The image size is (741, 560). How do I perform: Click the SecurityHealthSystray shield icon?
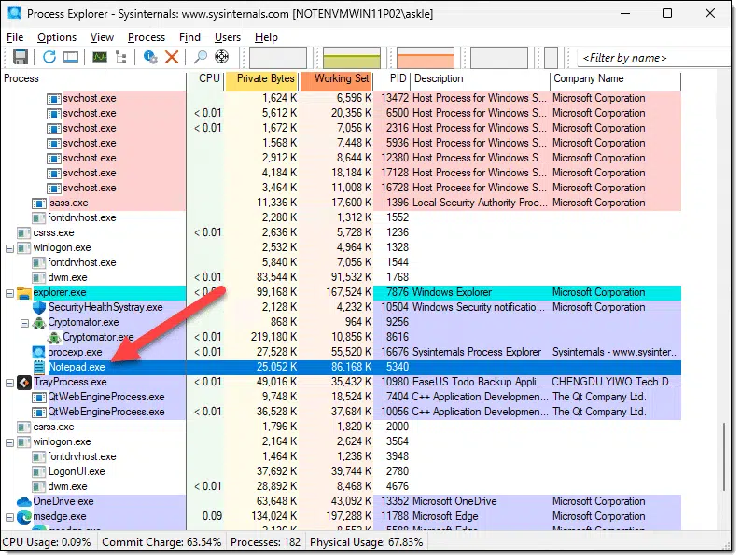[39, 308]
